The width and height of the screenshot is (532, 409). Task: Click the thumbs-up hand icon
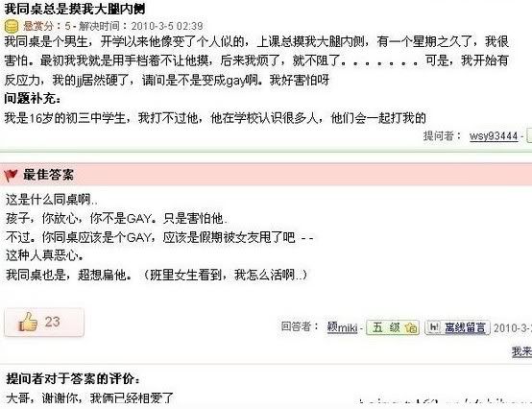28,322
